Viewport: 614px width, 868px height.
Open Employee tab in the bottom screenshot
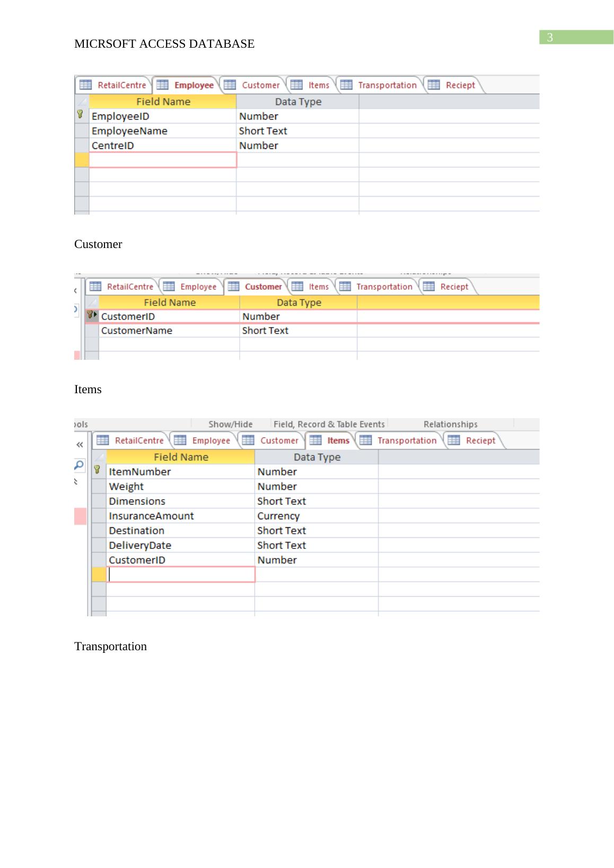point(210,440)
